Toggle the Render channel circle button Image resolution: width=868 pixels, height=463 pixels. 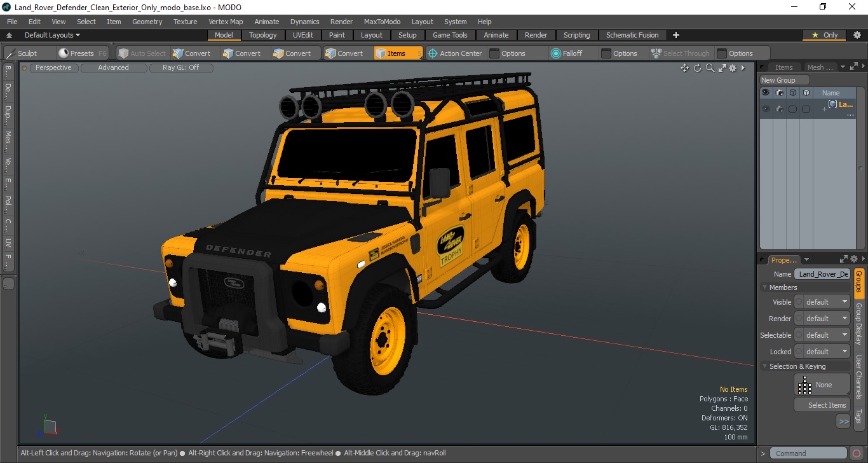click(x=799, y=319)
